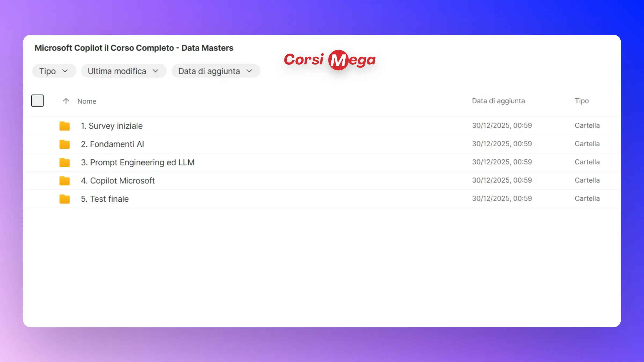Open the 4. Copilot Microsoft folder
The image size is (644, 362).
pyautogui.click(x=118, y=180)
